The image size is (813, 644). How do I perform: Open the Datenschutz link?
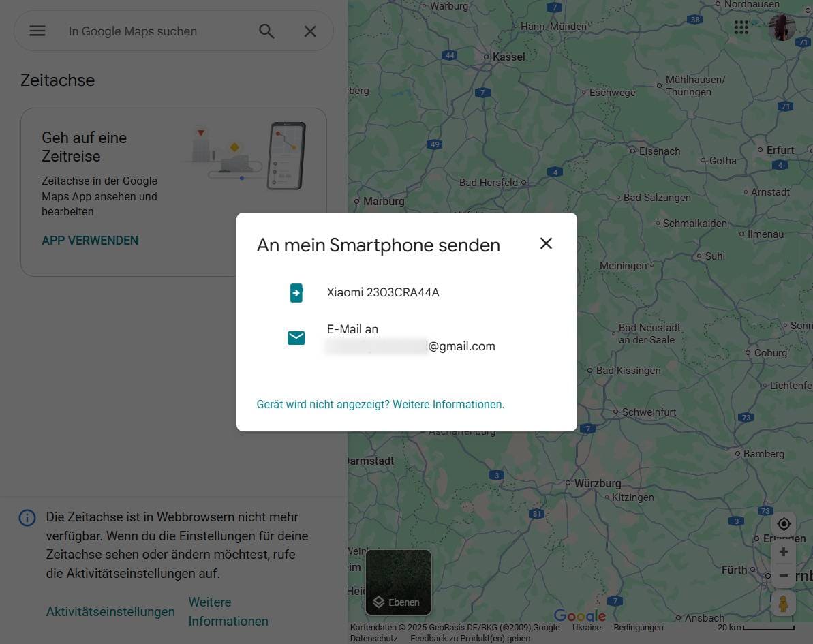(x=374, y=639)
